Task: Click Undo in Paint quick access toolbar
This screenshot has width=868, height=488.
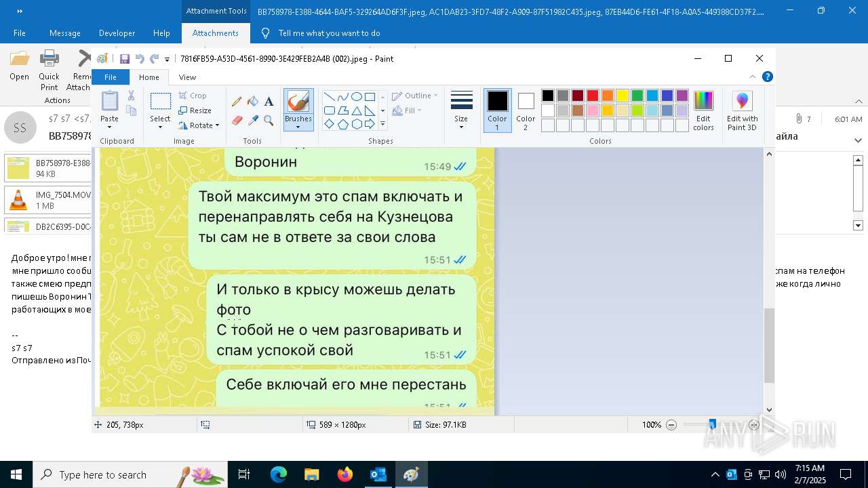Action: (140, 59)
